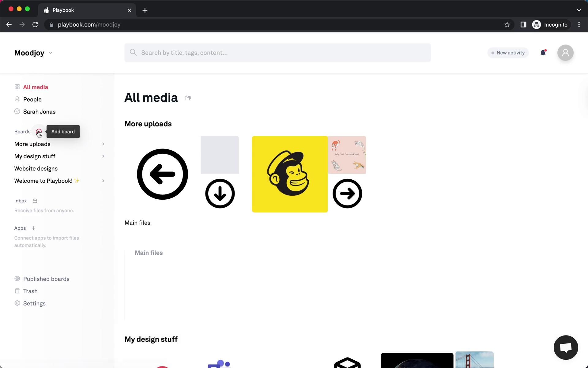The width and height of the screenshot is (588, 368).
Task: Open the yellow Mailchimp monkey image
Action: (x=290, y=174)
